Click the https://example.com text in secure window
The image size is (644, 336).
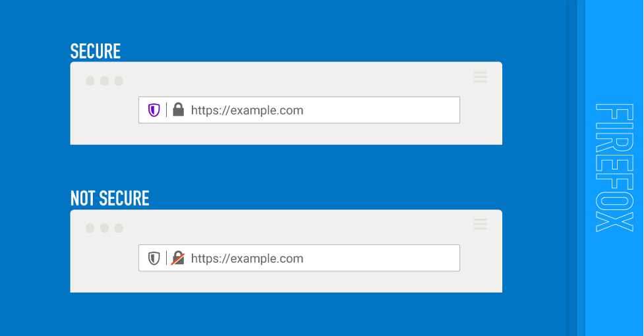point(247,110)
